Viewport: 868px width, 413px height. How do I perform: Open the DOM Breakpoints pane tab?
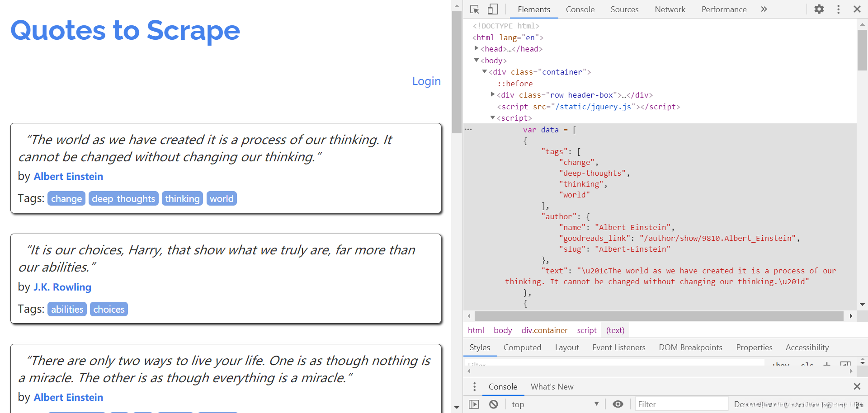690,347
